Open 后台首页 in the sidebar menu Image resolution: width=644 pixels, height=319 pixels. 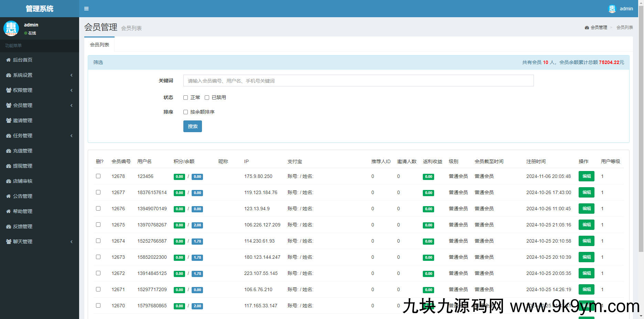coord(40,60)
